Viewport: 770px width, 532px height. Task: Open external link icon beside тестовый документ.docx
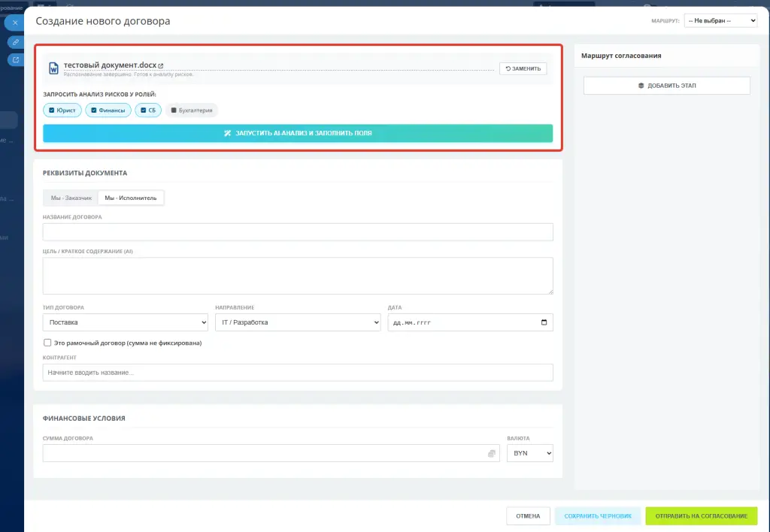point(161,66)
